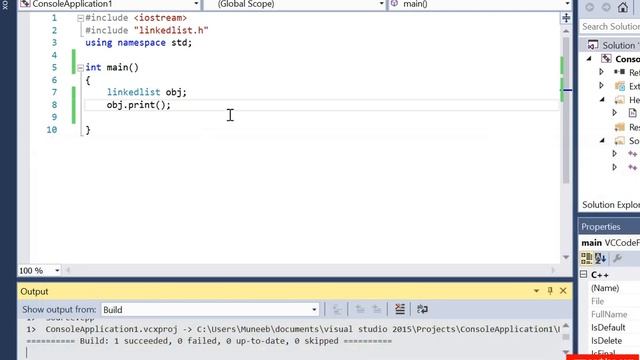
Task: Select the ConsoleApplication1 project icon in tree
Action: pos(606,59)
